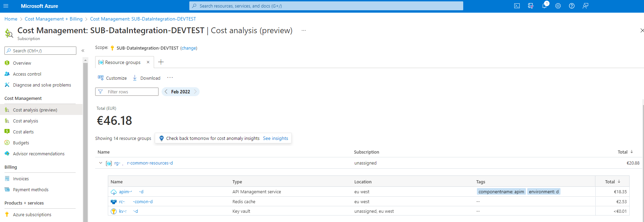
Task: Click Customize in the toolbar
Action: [112, 78]
